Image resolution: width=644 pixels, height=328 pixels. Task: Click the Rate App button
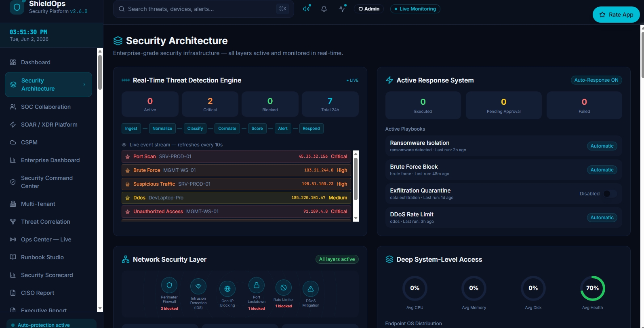click(x=616, y=15)
